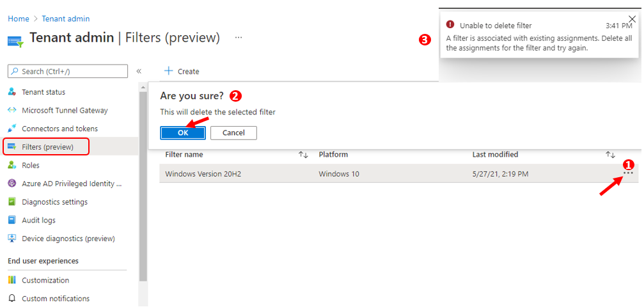Click the 3:41 PM notification timestamp
The image size is (644, 307).
pos(618,26)
